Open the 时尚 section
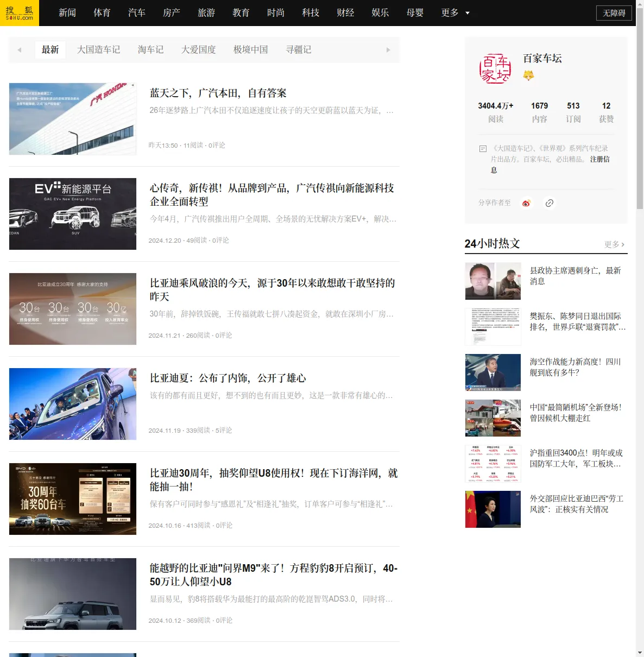 coord(276,12)
